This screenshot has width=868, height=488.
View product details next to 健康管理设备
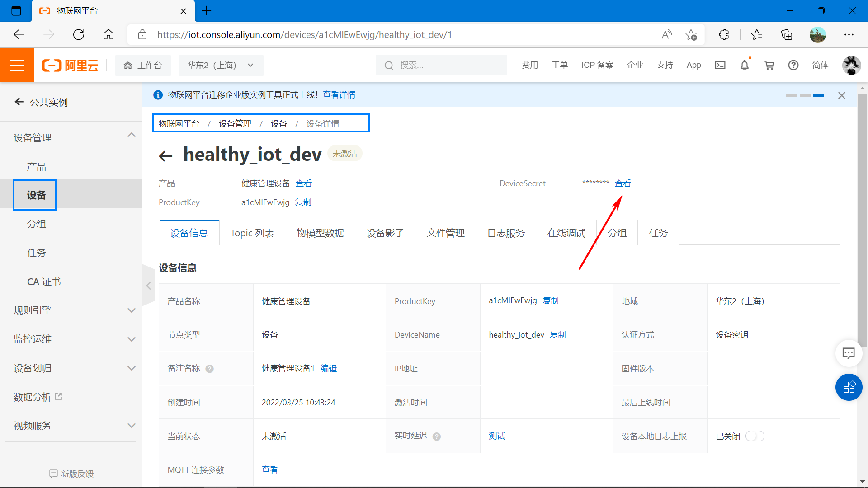click(x=304, y=183)
